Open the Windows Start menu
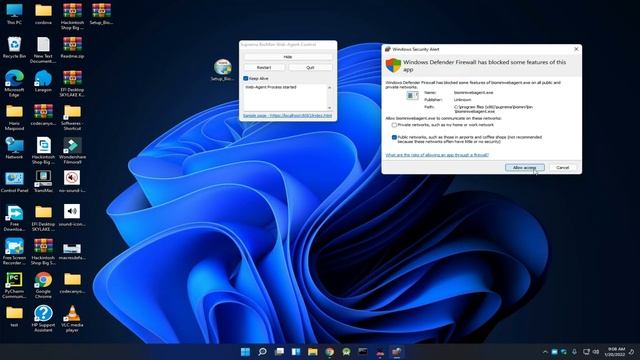 coord(245,352)
